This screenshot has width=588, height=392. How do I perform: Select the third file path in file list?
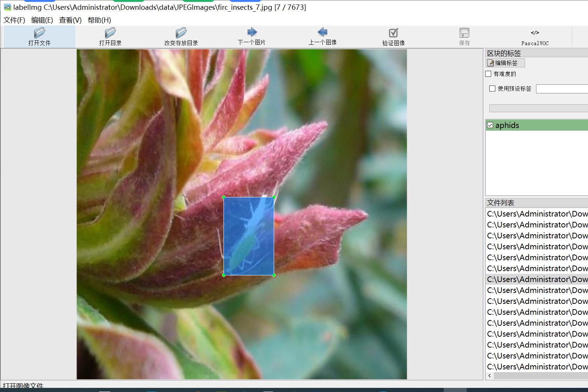click(x=537, y=236)
